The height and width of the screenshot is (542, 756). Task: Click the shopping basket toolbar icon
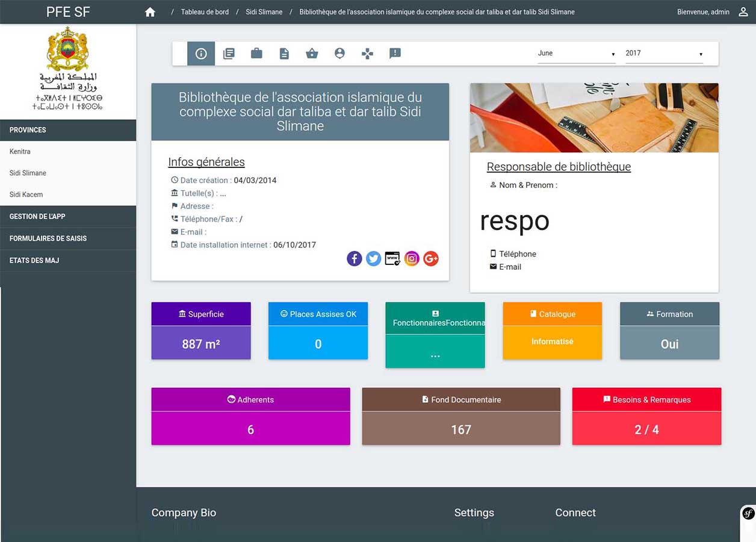coord(312,54)
